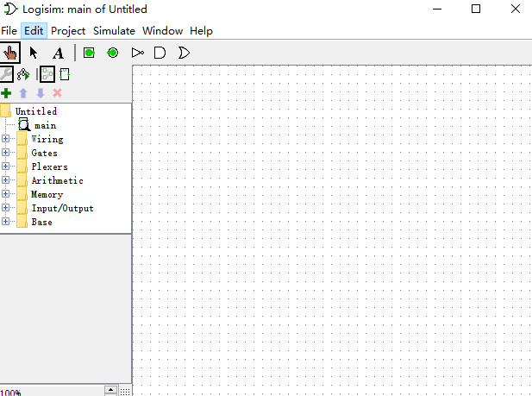The height and width of the screenshot is (396, 532).
Task: Click the Gates folder icon
Action: coord(22,153)
